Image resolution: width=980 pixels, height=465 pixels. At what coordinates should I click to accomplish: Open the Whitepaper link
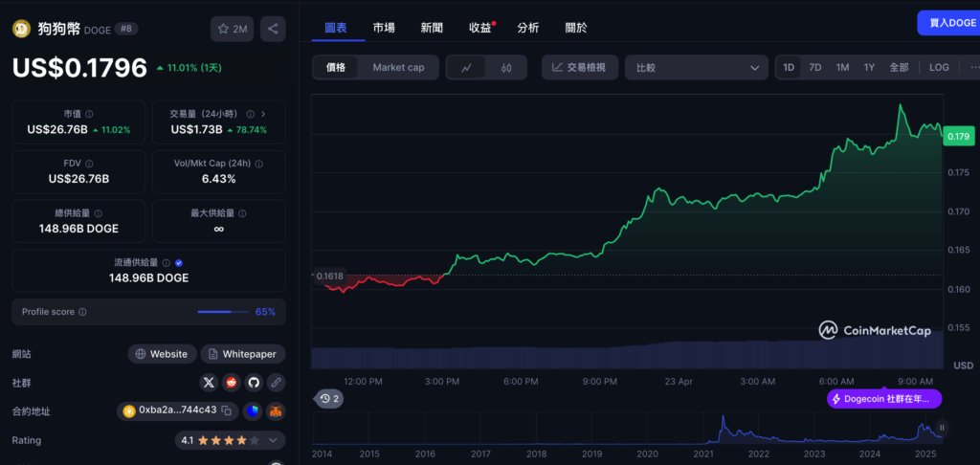[243, 354]
